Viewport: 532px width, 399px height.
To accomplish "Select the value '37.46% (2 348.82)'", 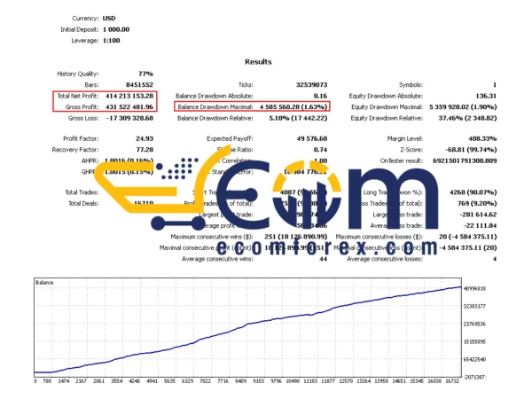I will tap(467, 118).
